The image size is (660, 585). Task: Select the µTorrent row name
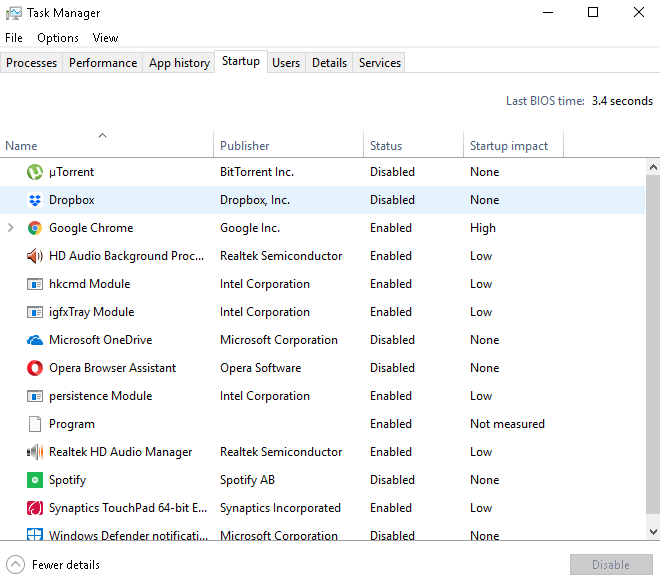point(71,172)
